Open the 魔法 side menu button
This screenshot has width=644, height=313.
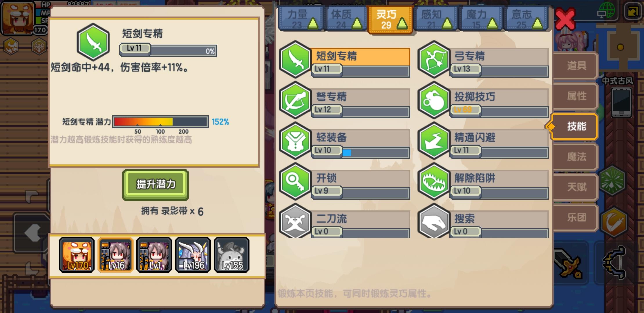coord(576,157)
